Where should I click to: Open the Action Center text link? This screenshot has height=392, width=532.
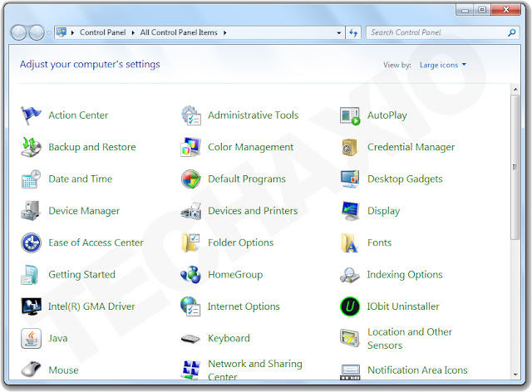(78, 115)
